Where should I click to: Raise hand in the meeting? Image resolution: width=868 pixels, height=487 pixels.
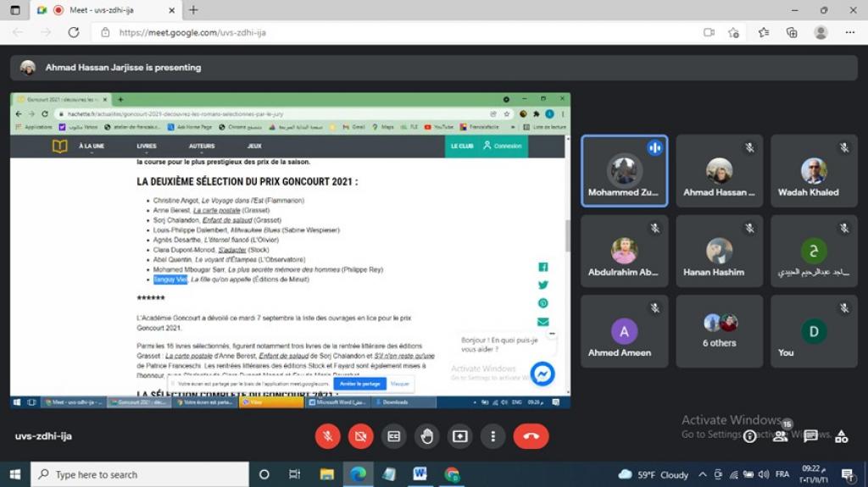[426, 436]
